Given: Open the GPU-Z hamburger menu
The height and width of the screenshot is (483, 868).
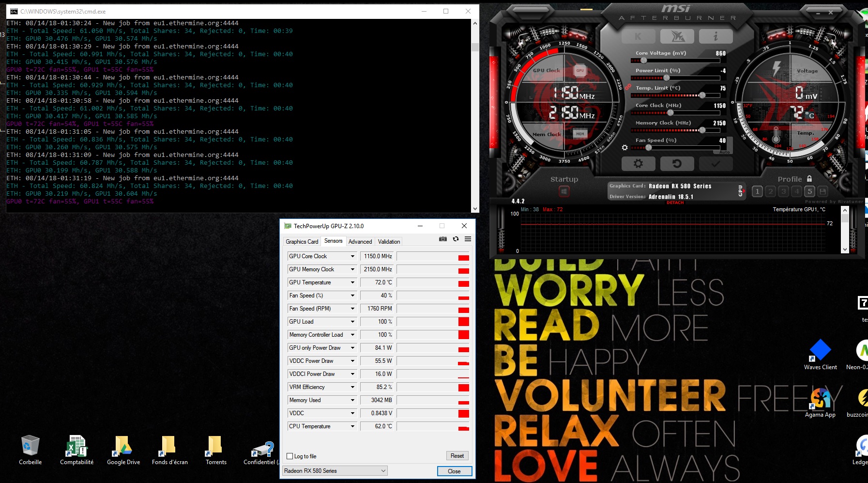Looking at the screenshot, I should (x=468, y=239).
